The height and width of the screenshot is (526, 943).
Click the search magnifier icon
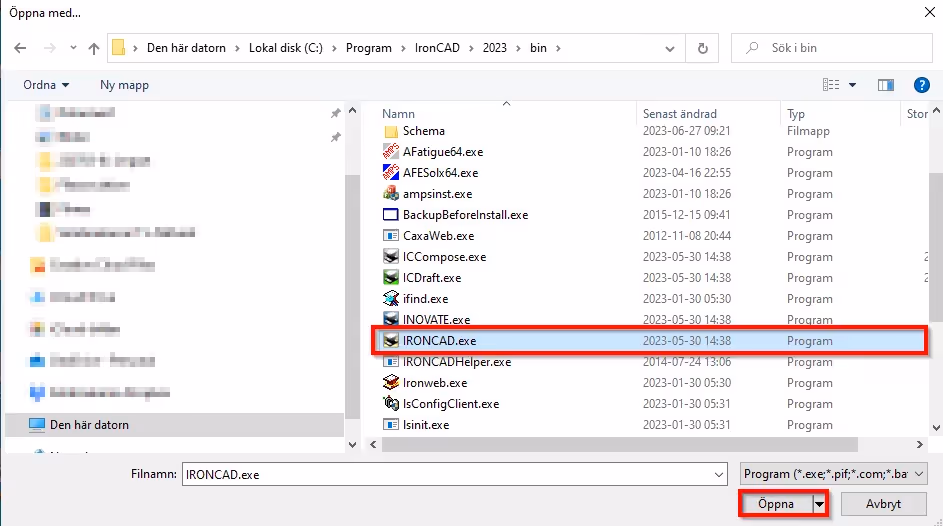click(x=752, y=47)
